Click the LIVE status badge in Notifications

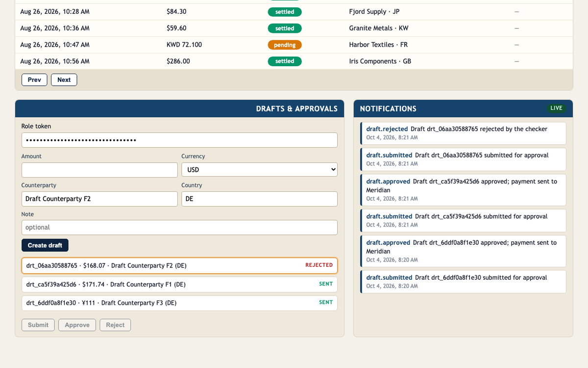click(x=556, y=108)
